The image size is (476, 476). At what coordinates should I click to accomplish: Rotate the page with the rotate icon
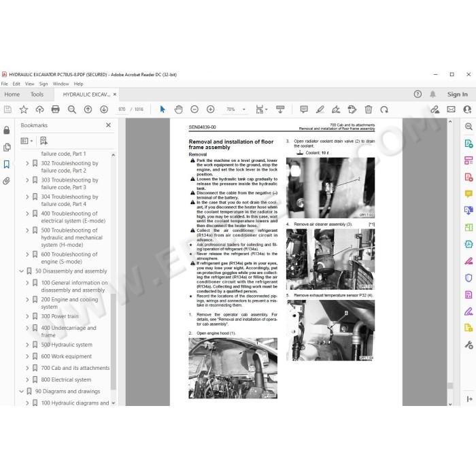pos(384,109)
